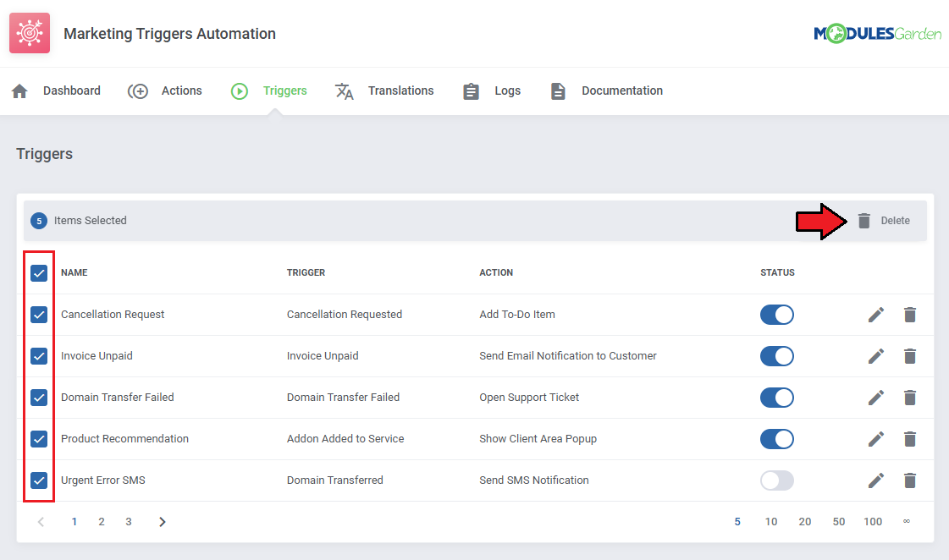949x560 pixels.
Task: Disable the Domain Transfer Failed status toggle
Action: (x=777, y=398)
